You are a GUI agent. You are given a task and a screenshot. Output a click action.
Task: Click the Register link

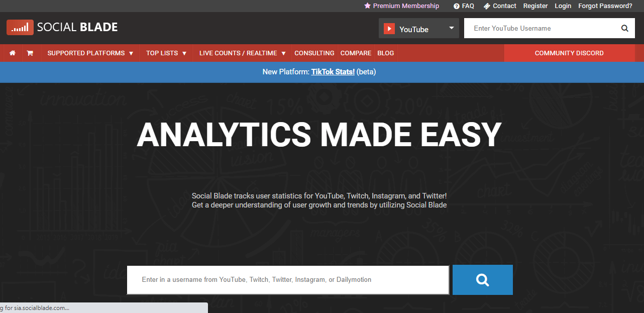(535, 6)
